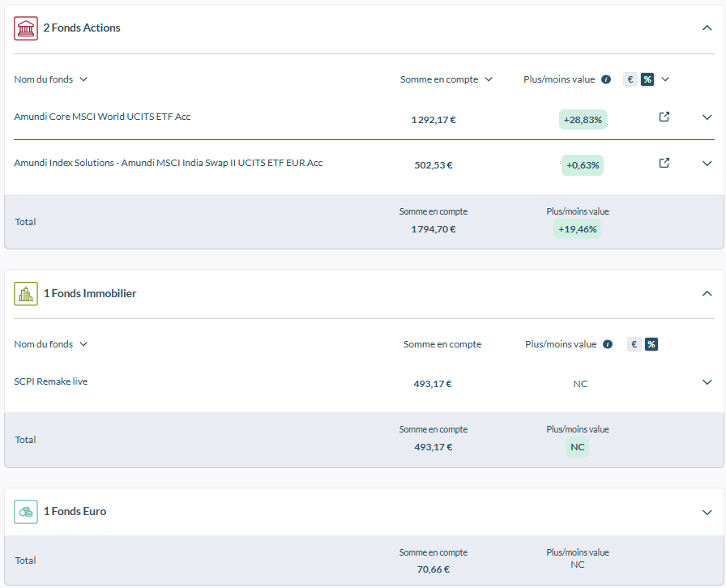Collapse the 1 Fonds Immobilier section

point(707,293)
